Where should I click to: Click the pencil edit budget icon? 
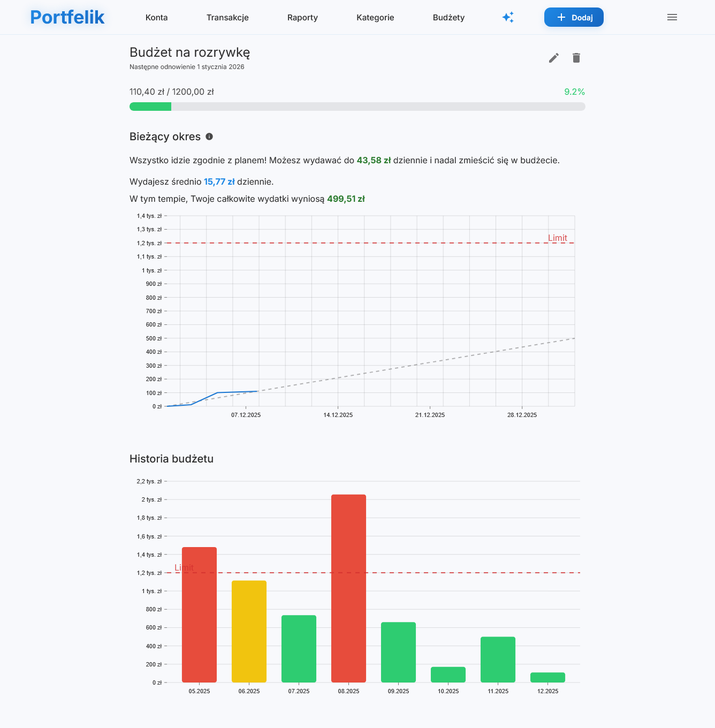(554, 58)
